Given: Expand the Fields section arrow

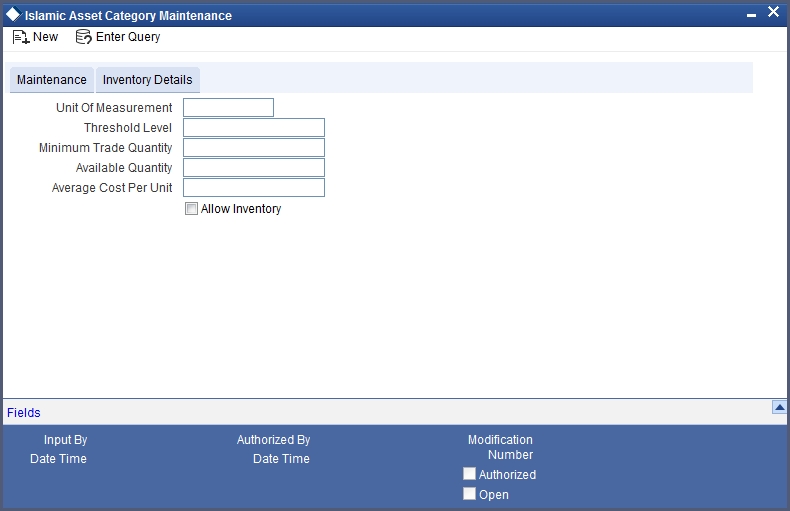Looking at the screenshot, I should click(x=779, y=407).
